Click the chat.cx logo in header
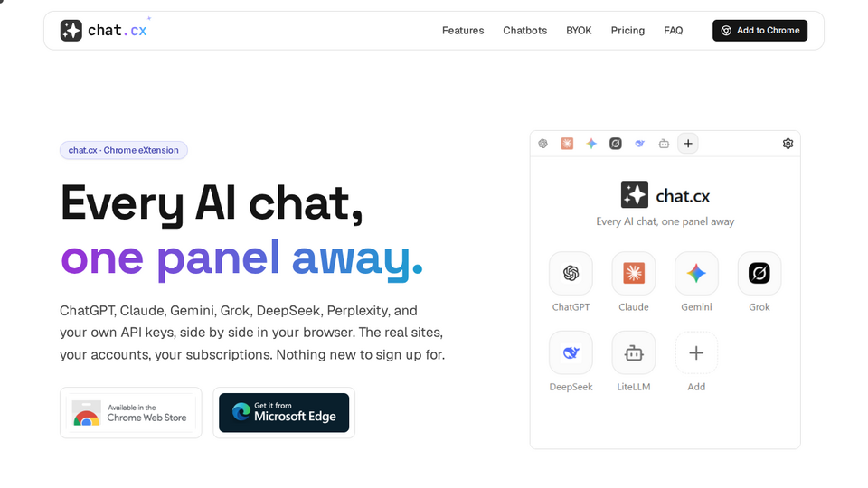Viewport: 868px width, 488px height. click(104, 30)
